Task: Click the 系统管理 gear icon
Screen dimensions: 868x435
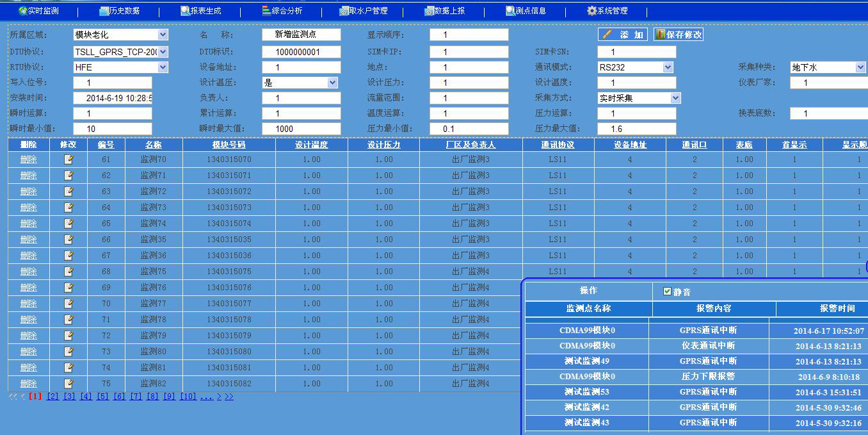Action: 591,11
